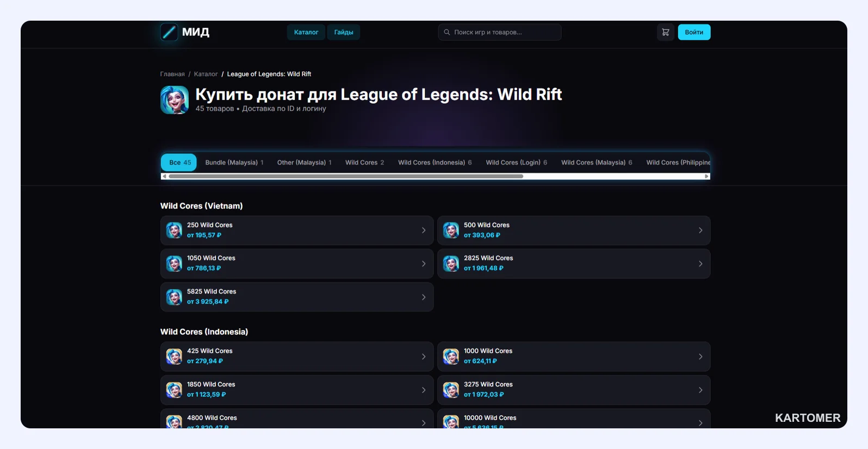The height and width of the screenshot is (449, 868).
Task: Click price text от 1 972,03 ₽
Action: [x=484, y=395]
